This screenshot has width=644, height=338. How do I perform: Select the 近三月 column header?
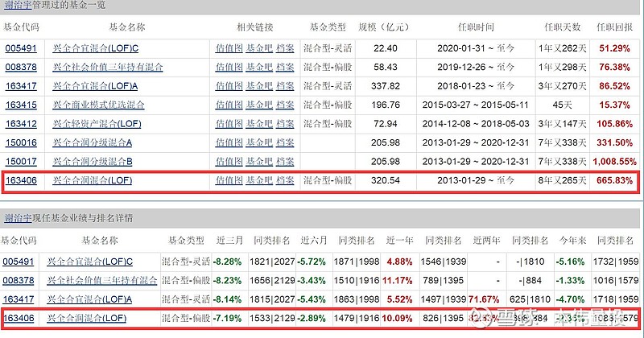tap(229, 241)
